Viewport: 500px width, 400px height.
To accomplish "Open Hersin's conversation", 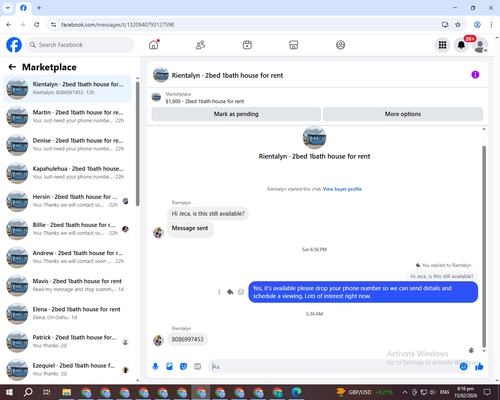I will [67, 201].
